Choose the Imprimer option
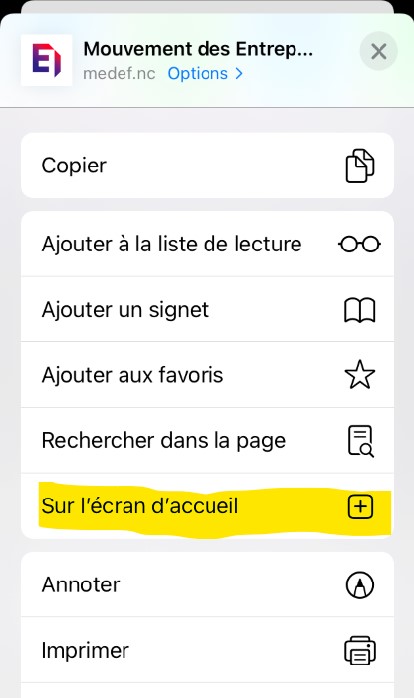Viewport: 414px width, 698px height. point(207,650)
